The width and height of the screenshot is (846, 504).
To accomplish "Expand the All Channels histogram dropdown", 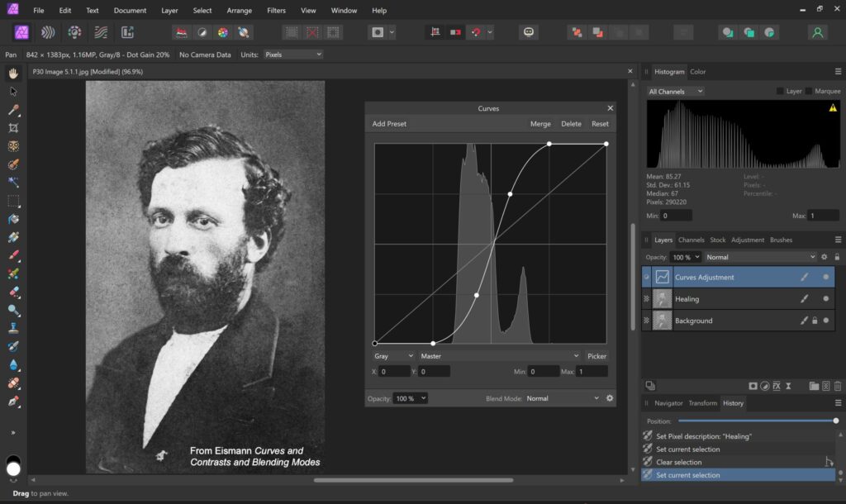I will (676, 91).
